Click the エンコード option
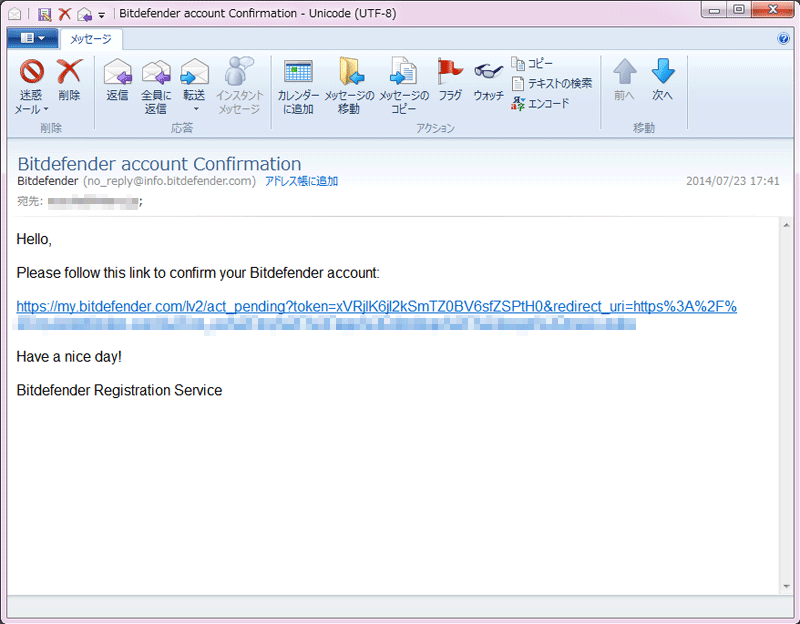Image resolution: width=800 pixels, height=624 pixels. (x=540, y=104)
